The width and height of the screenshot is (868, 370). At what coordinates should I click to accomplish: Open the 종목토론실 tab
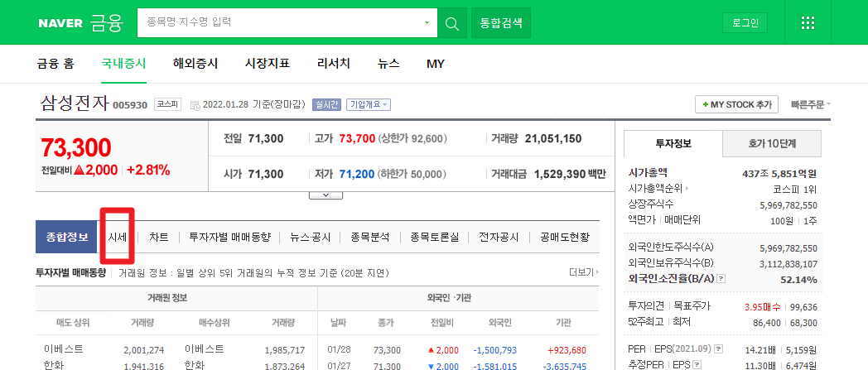tap(435, 238)
